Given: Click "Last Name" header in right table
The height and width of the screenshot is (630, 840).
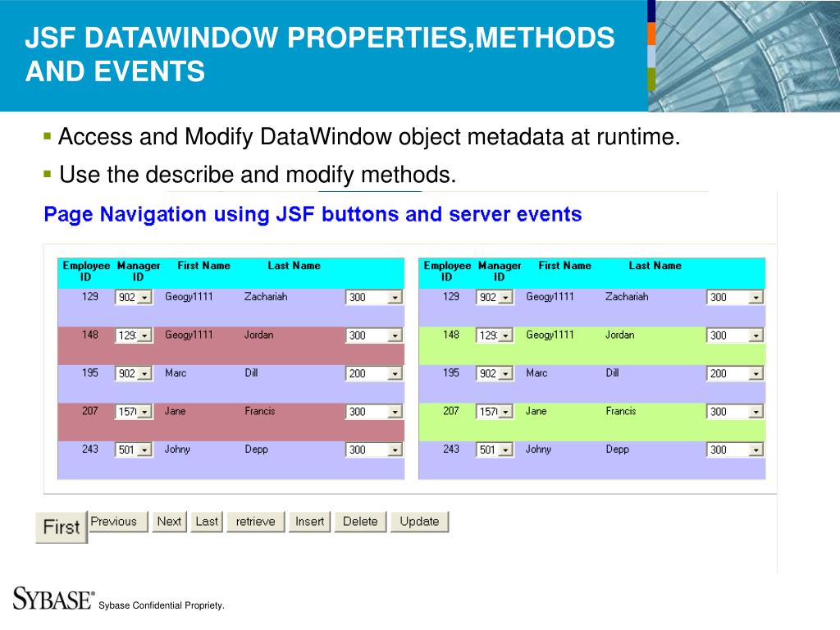Looking at the screenshot, I should 655,266.
